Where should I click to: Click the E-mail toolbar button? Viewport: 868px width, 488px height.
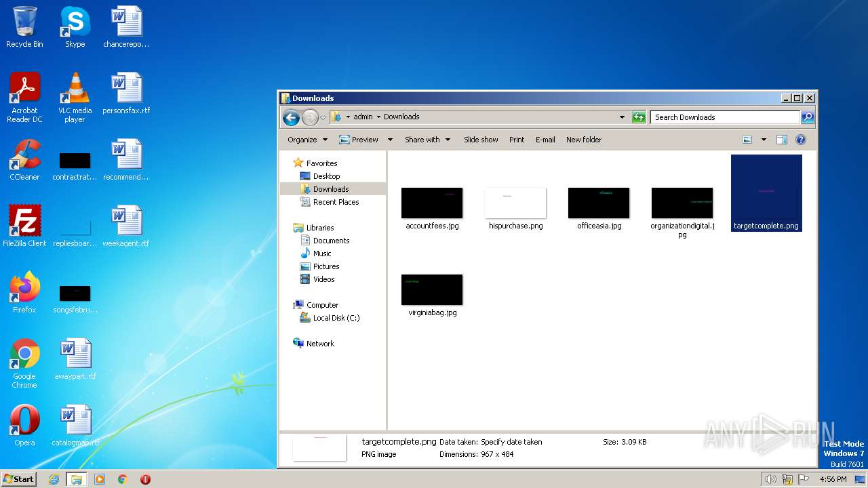[545, 140]
